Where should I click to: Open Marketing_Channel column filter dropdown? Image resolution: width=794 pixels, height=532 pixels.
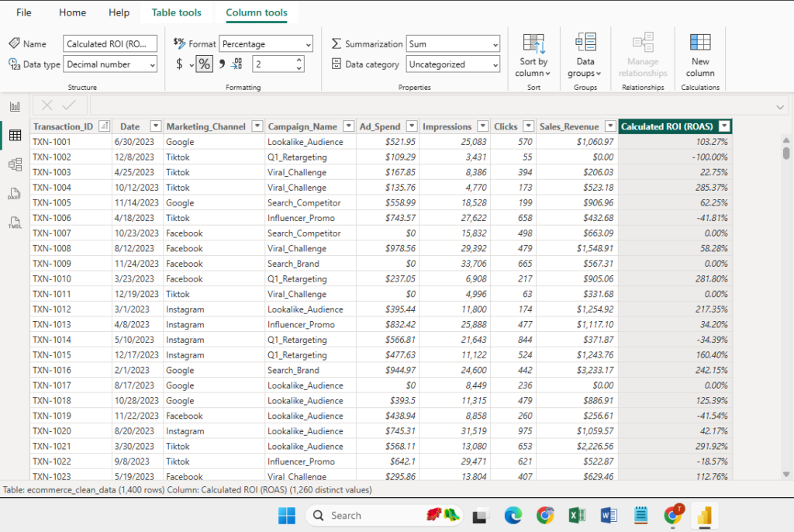click(x=257, y=126)
